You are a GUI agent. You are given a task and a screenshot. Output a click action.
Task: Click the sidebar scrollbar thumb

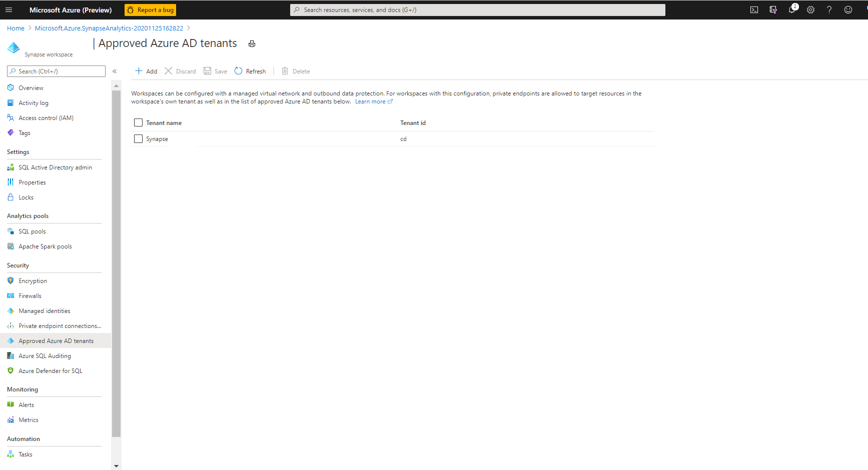coord(117,263)
